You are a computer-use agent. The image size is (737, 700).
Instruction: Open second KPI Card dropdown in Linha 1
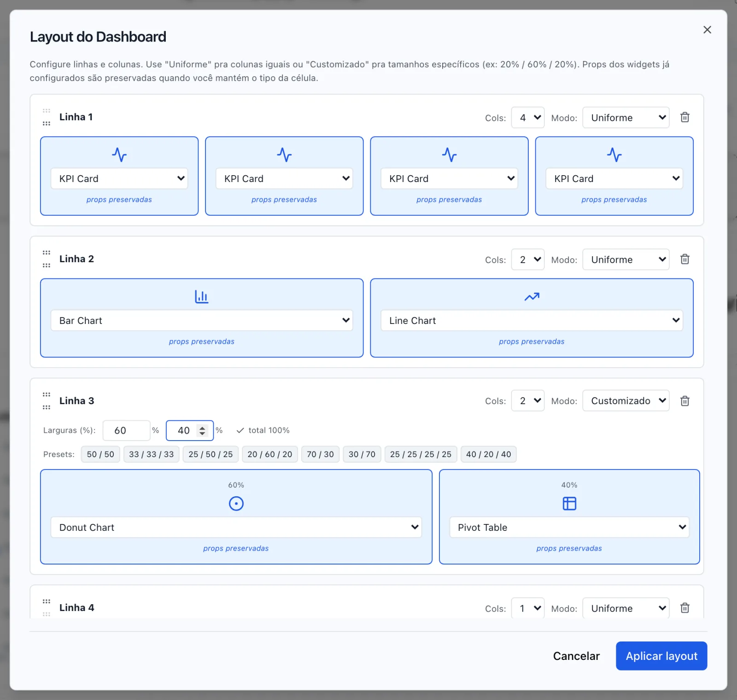(284, 178)
